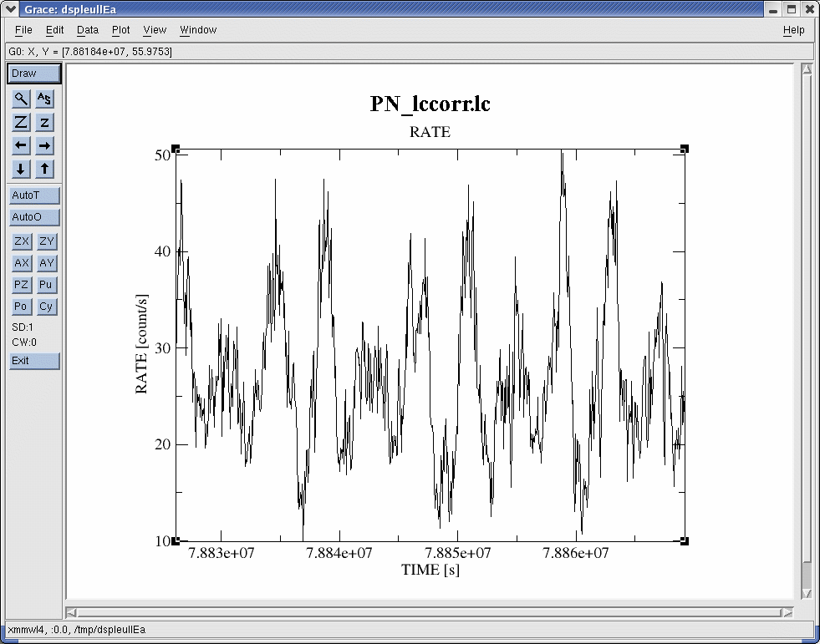Select the magnifier zoom tool
The height and width of the screenshot is (644, 820).
(21, 99)
